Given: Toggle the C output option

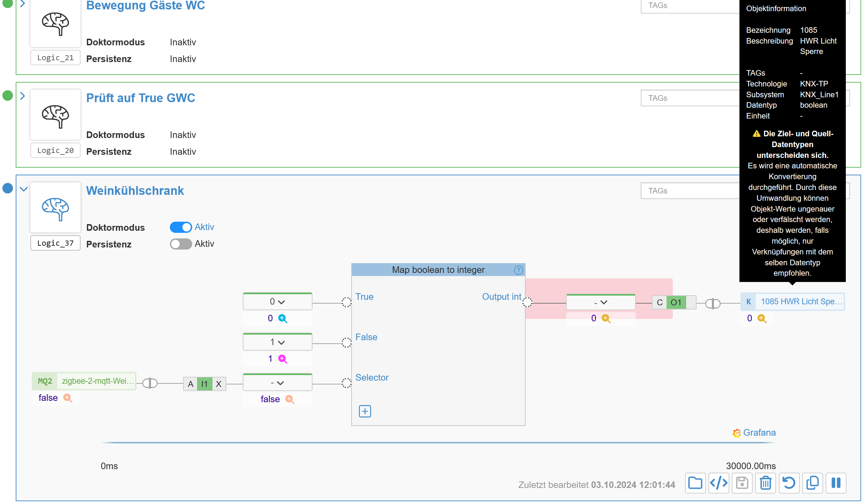Looking at the screenshot, I should point(660,303).
